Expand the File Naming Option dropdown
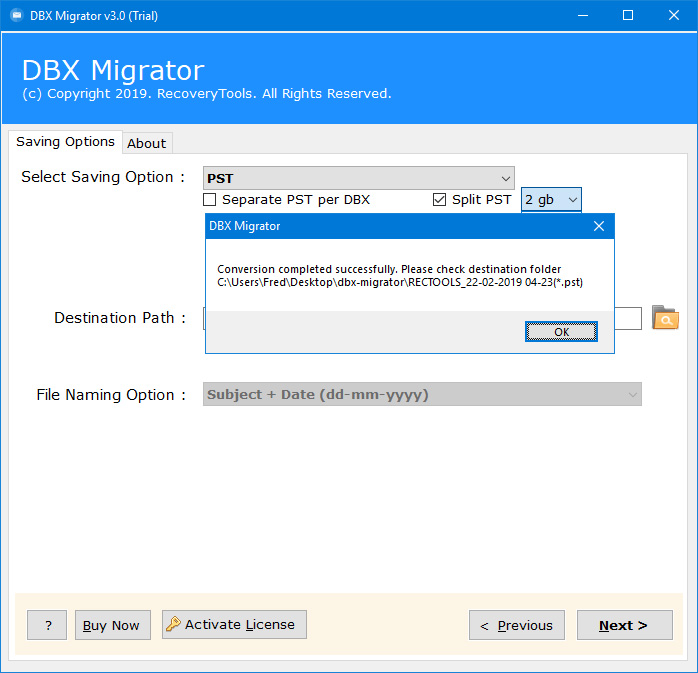Viewport: 698px width, 673px height. tap(422, 394)
